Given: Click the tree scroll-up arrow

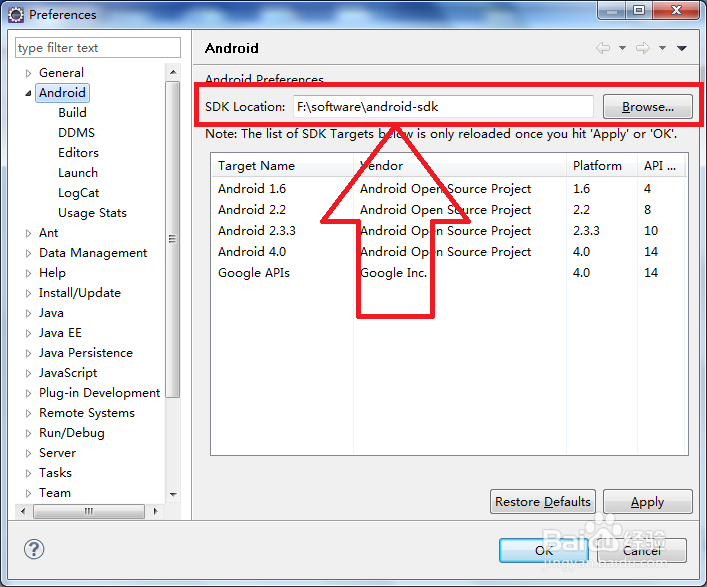Looking at the screenshot, I should [173, 72].
